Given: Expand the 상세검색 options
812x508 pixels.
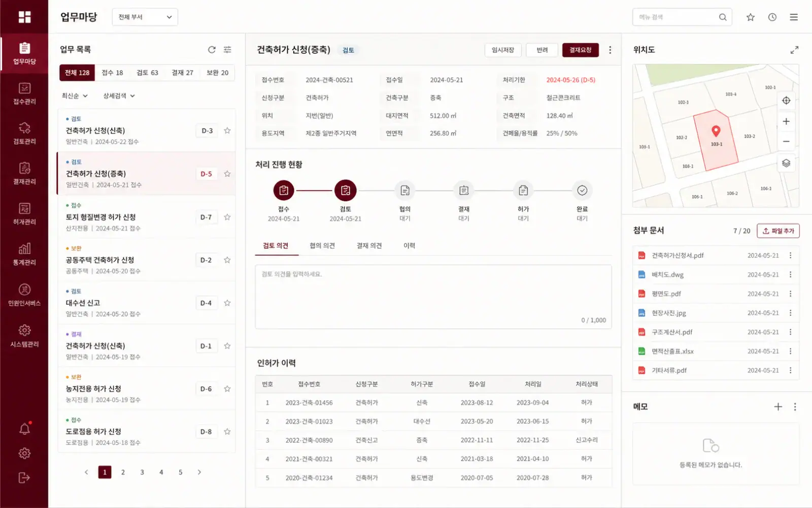Looking at the screenshot, I should [x=119, y=96].
